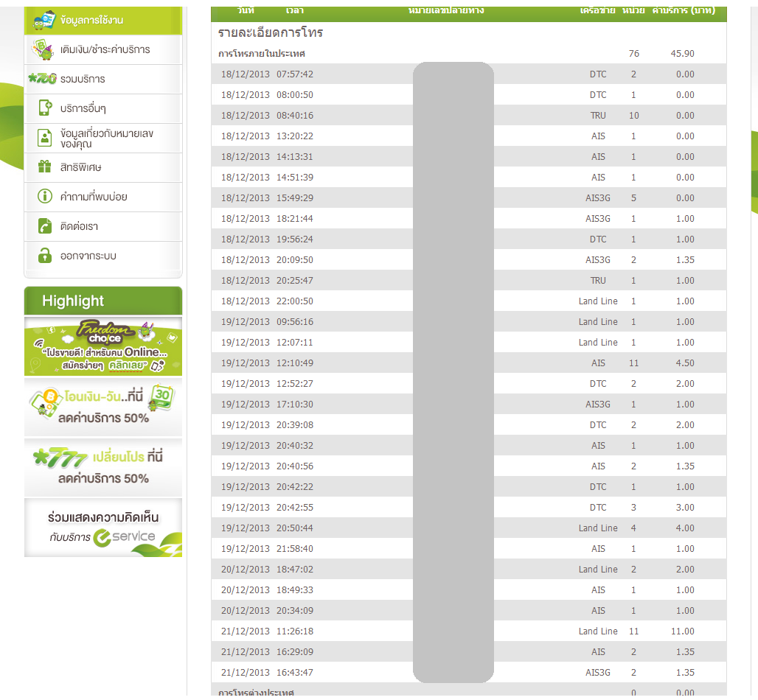This screenshot has height=700, width=758.
Task: Select the 18/12/2013 08:40:16 TRU row
Action: [468, 116]
